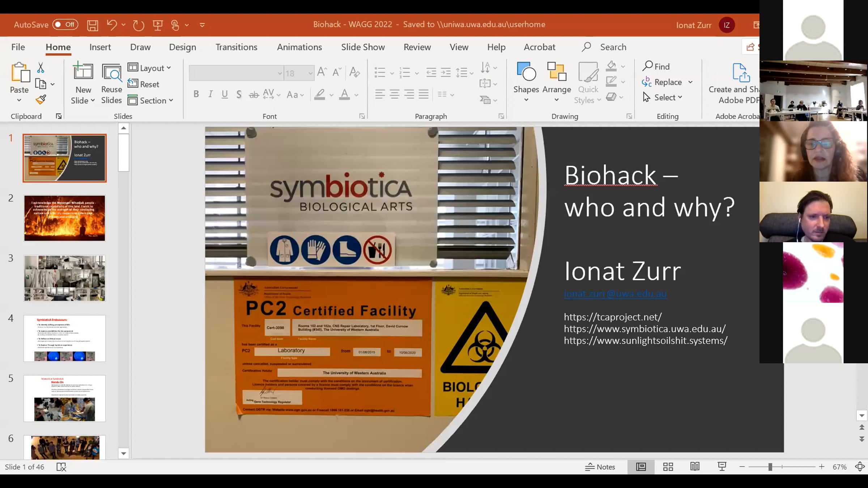The image size is (868, 488).
Task: Click the Undo arrow icon
Action: (x=111, y=25)
